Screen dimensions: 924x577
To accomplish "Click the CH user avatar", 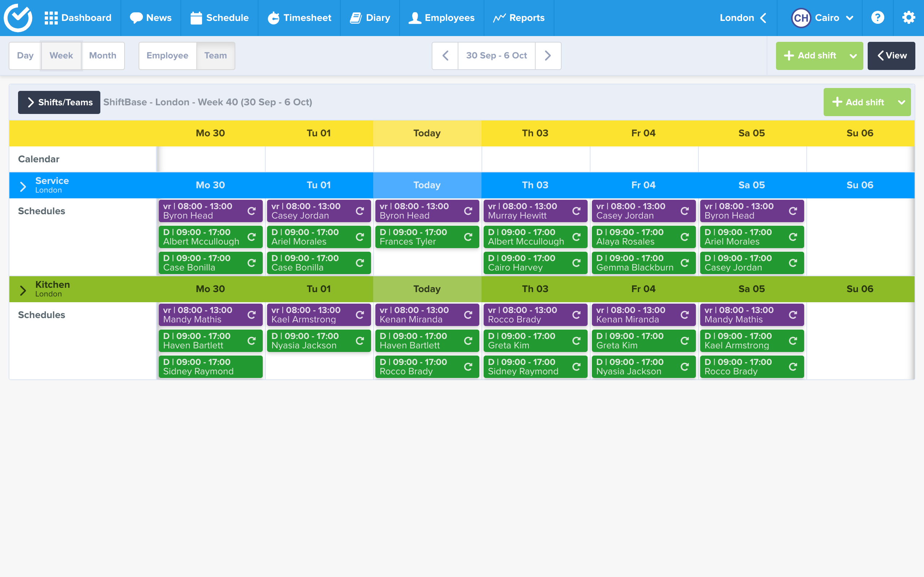I will pos(801,18).
